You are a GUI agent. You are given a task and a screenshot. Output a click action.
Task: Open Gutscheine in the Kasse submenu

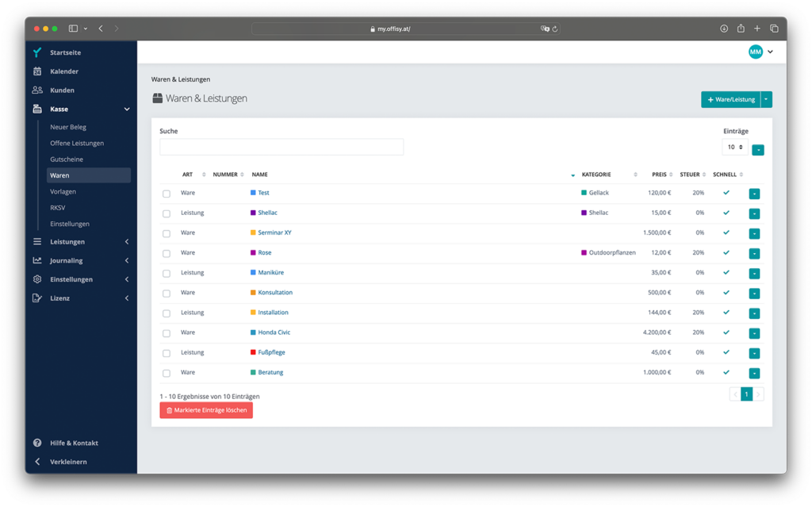(67, 159)
